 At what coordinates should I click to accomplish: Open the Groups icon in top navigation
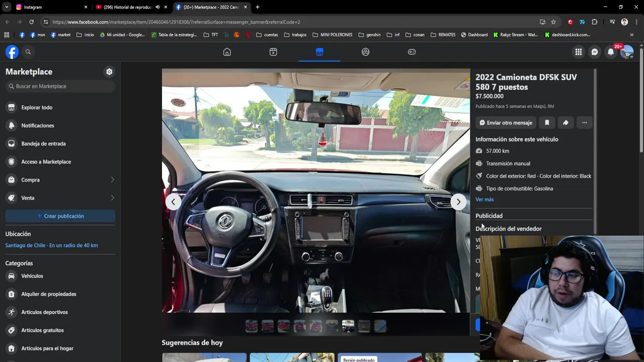point(366,52)
